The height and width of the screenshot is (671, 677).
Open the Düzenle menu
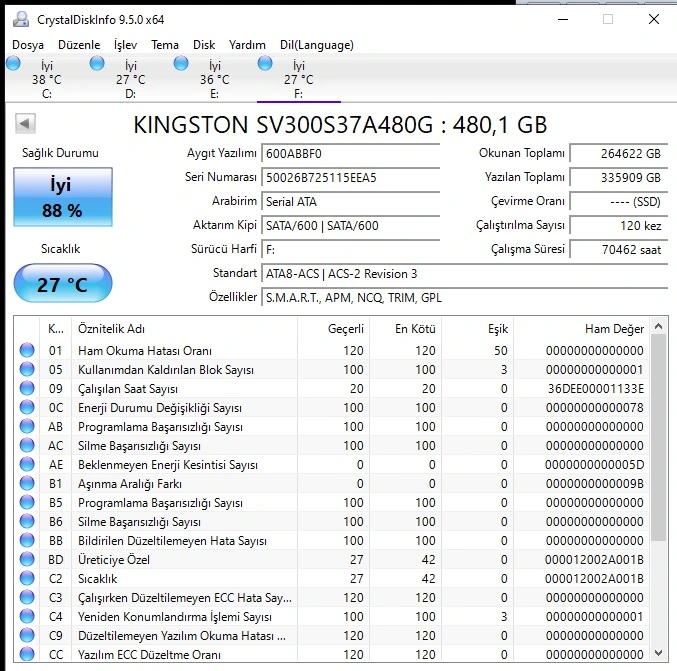(79, 45)
